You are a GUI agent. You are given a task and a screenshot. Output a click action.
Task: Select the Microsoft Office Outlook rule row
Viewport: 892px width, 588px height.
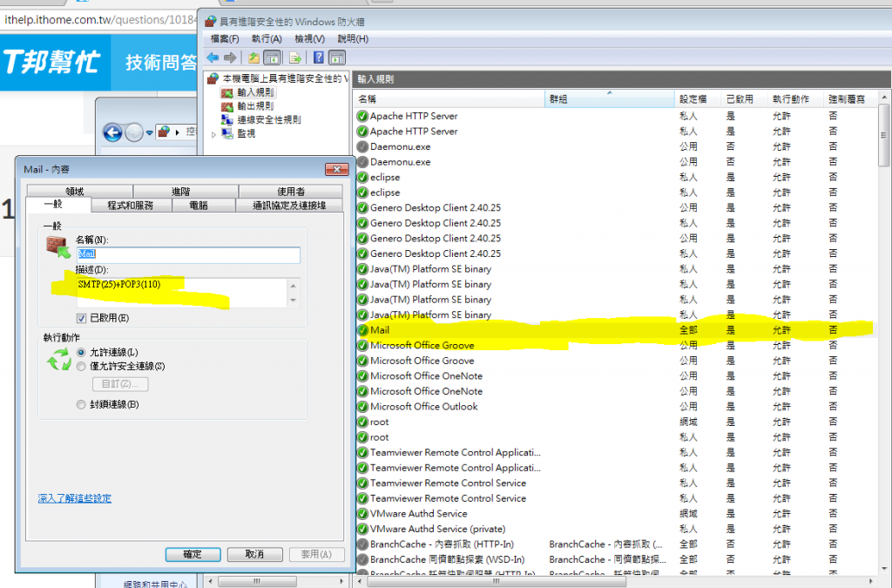click(616, 407)
